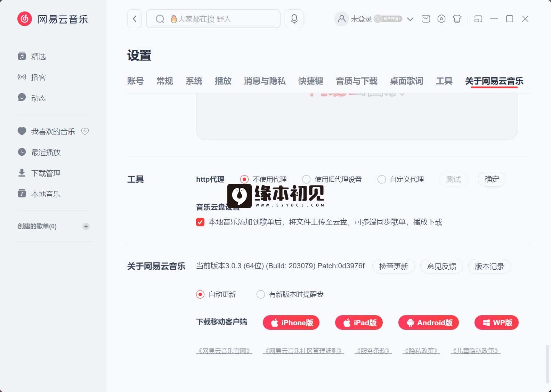The height and width of the screenshot is (392, 551).
Task: Open the messages mail icon
Action: click(x=426, y=19)
